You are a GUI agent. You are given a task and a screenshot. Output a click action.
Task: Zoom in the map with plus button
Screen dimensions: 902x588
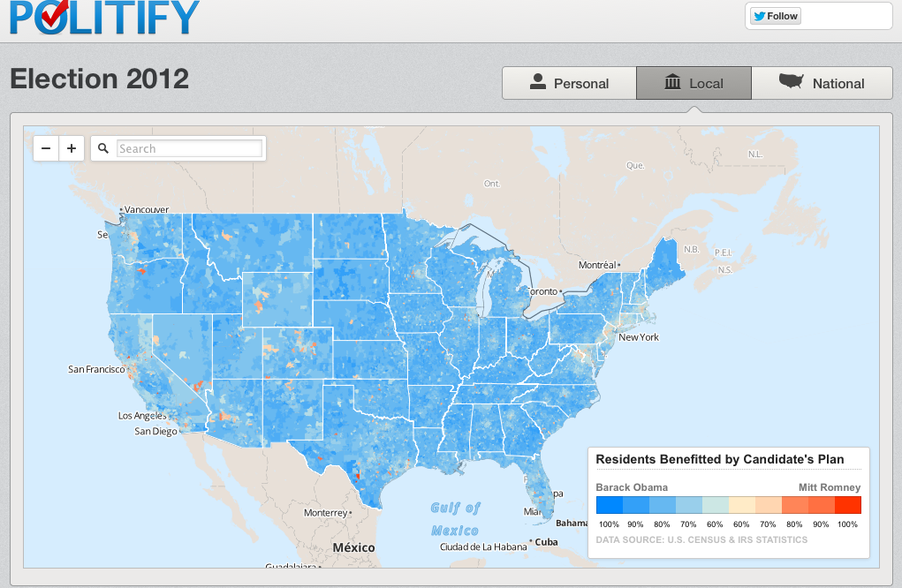[x=72, y=148]
